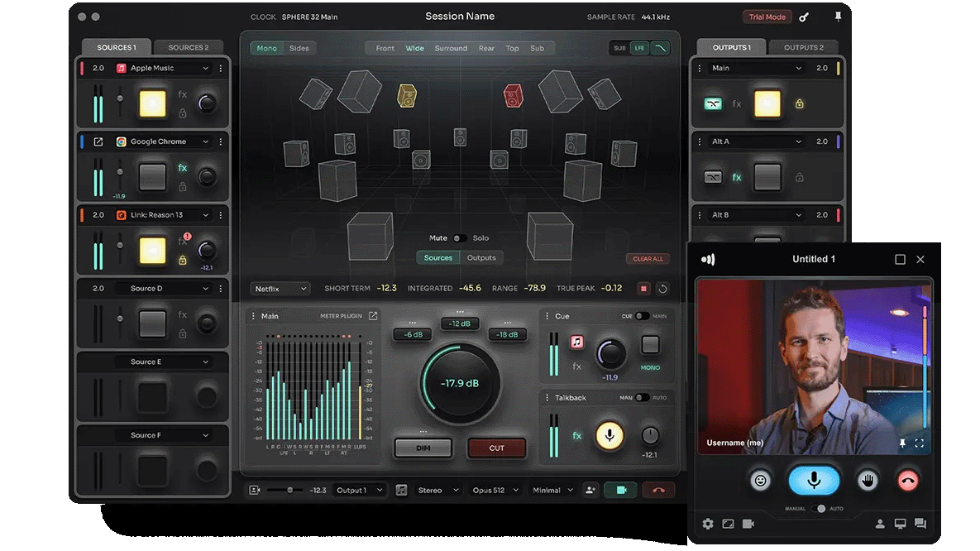
Task: Click the green video camera button
Action: (x=620, y=490)
